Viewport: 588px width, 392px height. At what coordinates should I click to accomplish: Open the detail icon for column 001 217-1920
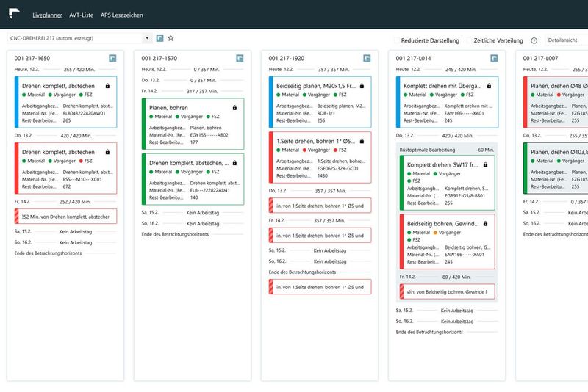tap(367, 58)
